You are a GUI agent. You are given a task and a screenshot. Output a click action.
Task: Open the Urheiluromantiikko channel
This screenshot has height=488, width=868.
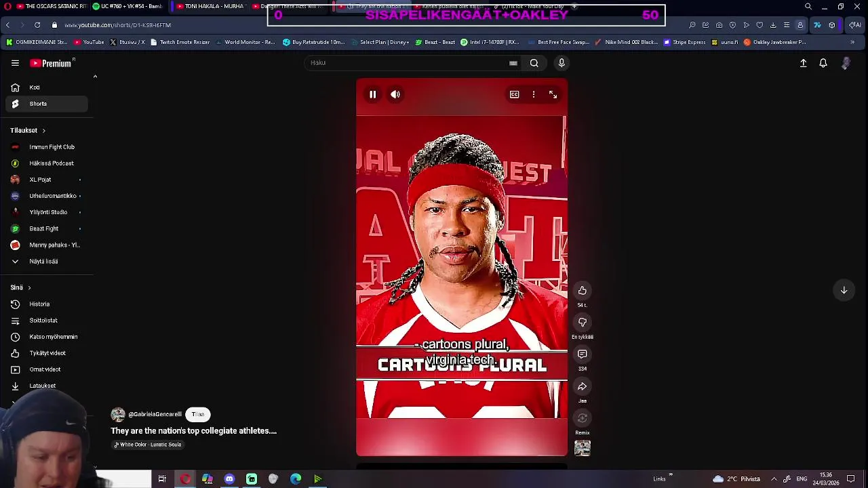point(46,196)
